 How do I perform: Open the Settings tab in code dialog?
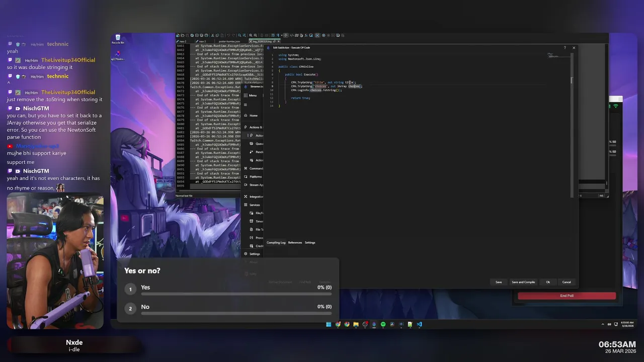click(x=310, y=243)
